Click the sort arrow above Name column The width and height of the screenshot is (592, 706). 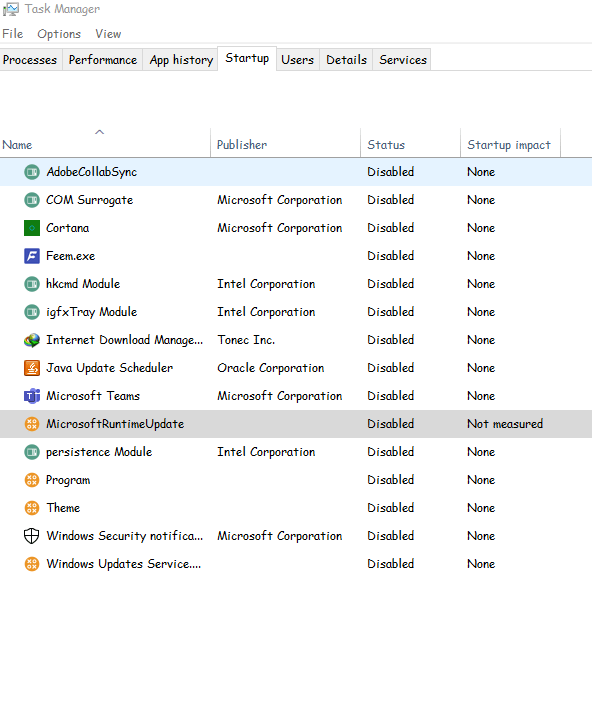pyautogui.click(x=99, y=132)
